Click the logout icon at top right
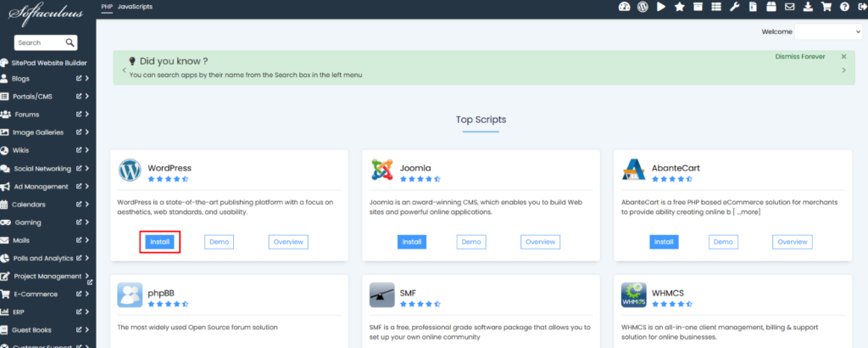Screen dimensions: 868x348 (x=860, y=7)
